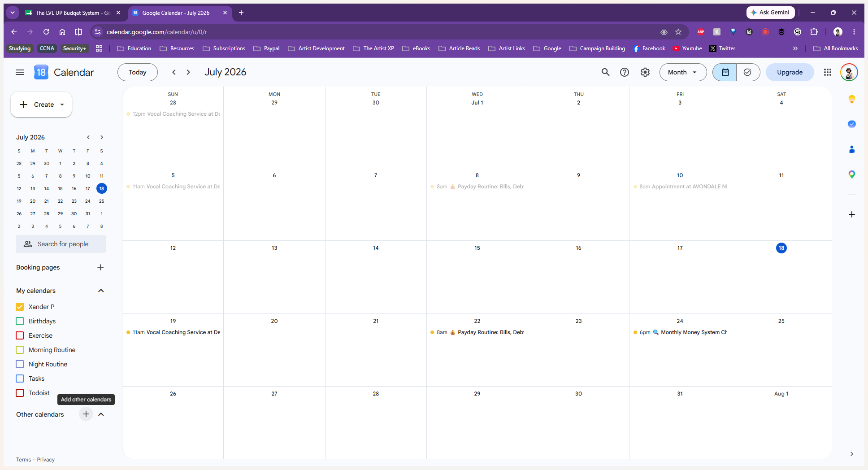Enable the Night Routine calendar
The width and height of the screenshot is (868, 470).
(20, 364)
